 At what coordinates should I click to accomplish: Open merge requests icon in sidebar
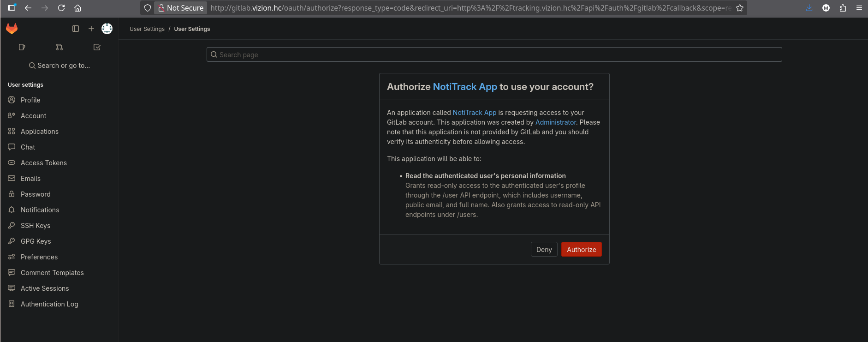coord(59,47)
